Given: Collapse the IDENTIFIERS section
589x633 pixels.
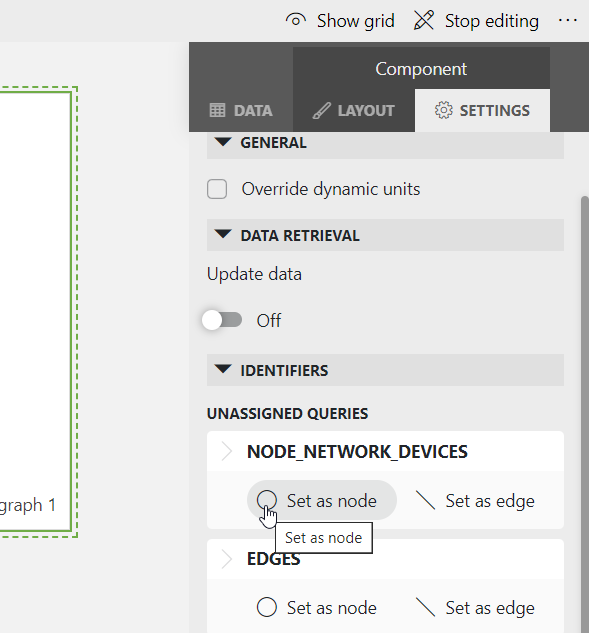Looking at the screenshot, I should (x=385, y=370).
